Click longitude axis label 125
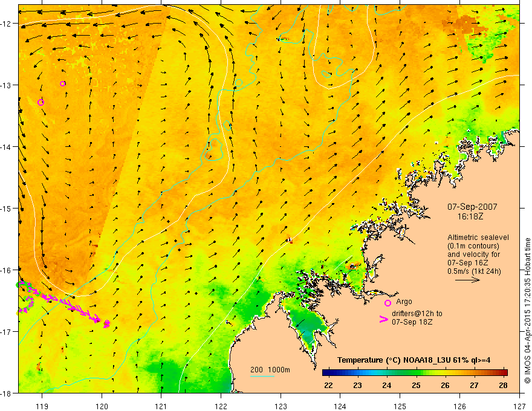This screenshot has height=411, width=532. coord(400,406)
